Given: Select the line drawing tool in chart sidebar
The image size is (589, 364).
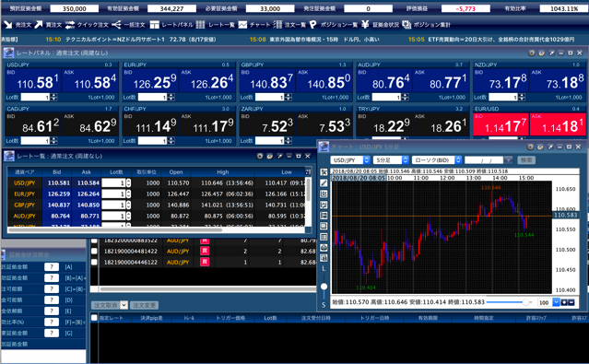Looking at the screenshot, I should tap(324, 183).
